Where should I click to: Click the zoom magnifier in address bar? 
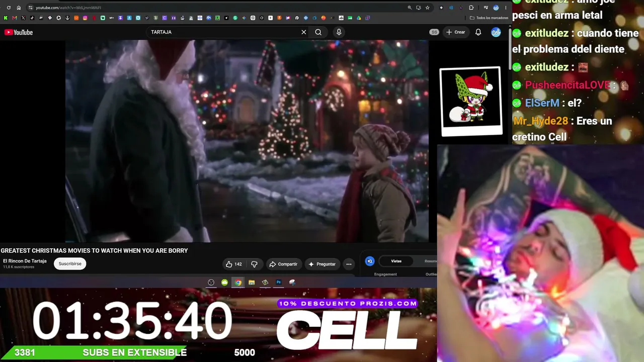click(410, 8)
